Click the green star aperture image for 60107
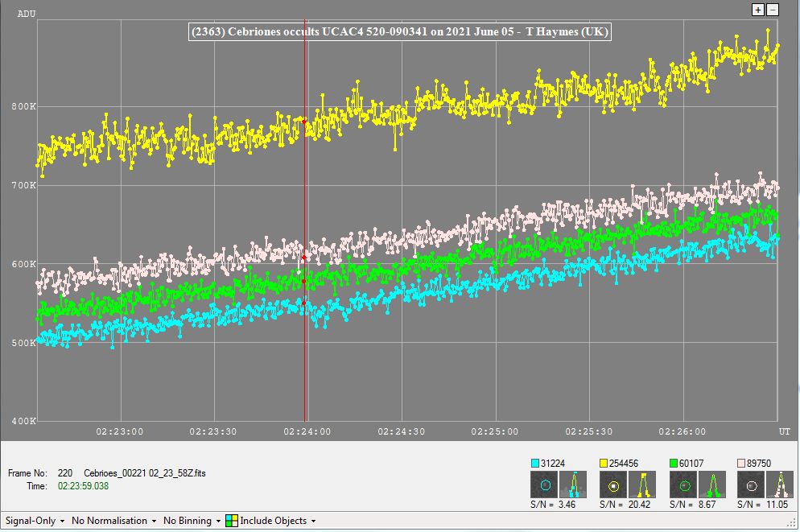Viewport: 800px width, 532px height. pos(683,485)
